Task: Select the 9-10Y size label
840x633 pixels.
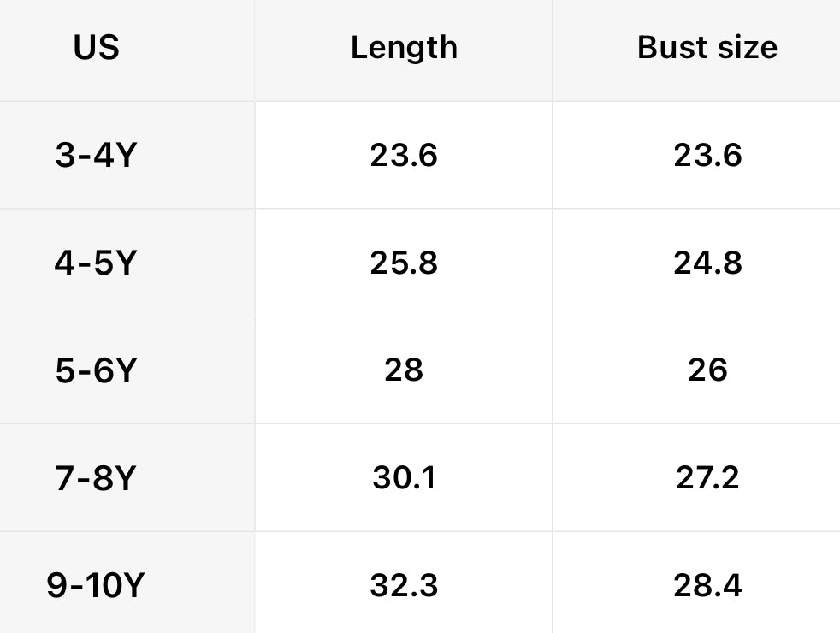Action: (x=95, y=585)
